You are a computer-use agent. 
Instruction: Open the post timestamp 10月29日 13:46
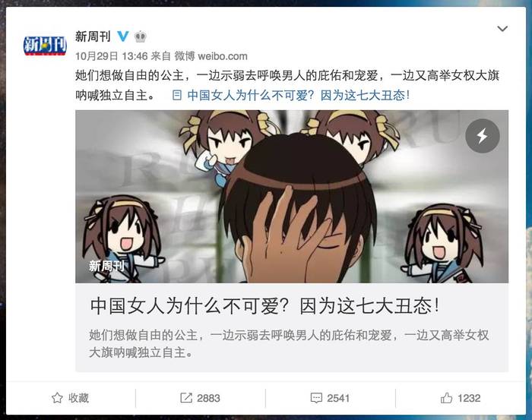(111, 56)
